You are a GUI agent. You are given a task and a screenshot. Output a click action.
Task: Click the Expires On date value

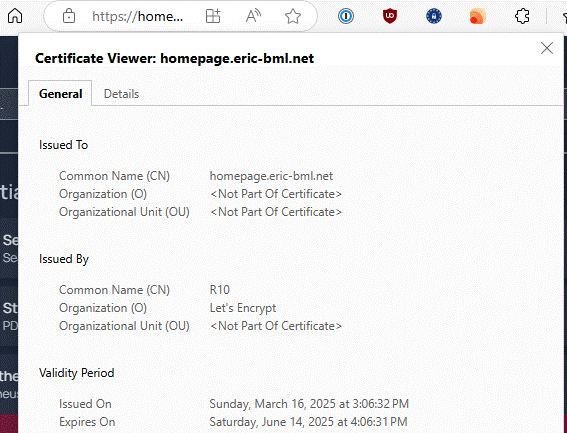point(308,422)
